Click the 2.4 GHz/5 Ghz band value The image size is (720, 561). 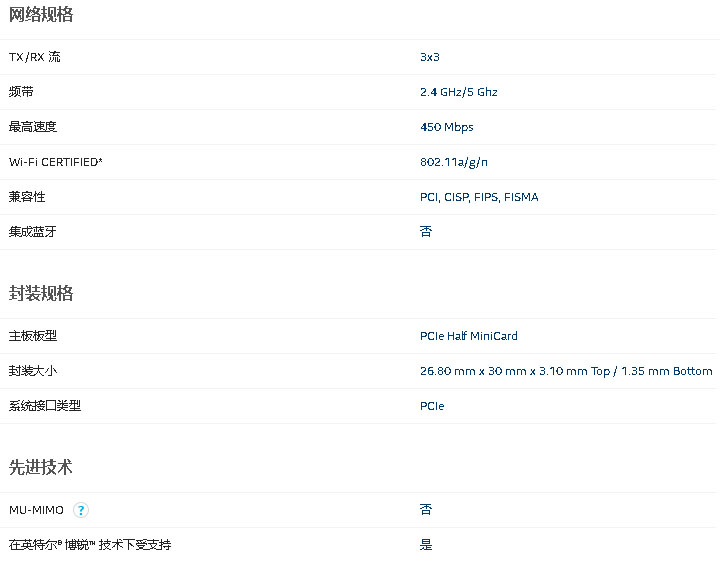[458, 92]
